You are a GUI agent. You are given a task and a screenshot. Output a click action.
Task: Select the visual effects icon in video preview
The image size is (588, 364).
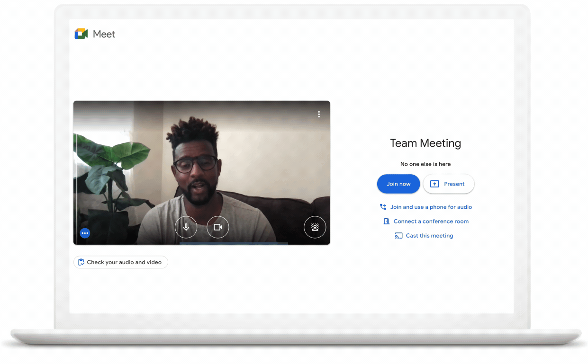[315, 227]
